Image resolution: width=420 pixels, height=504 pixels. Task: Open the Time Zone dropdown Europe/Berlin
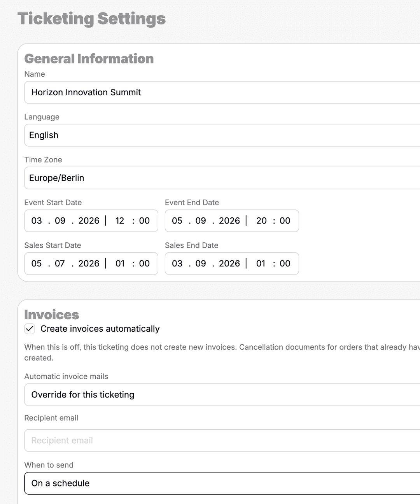pos(222,178)
